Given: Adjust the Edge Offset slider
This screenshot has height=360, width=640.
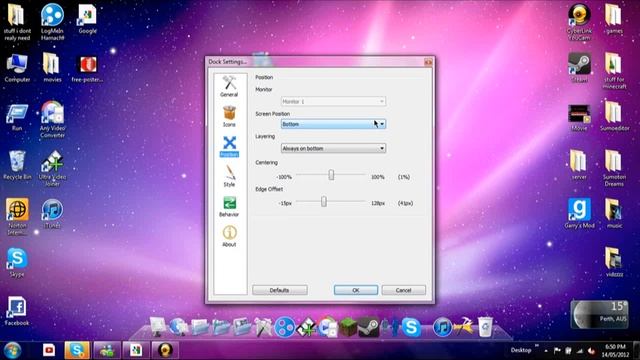Looking at the screenshot, I should tap(324, 201).
